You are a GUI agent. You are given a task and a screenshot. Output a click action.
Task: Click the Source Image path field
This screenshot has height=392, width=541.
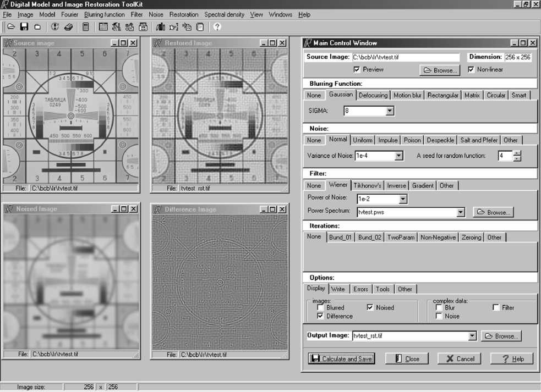pos(406,57)
